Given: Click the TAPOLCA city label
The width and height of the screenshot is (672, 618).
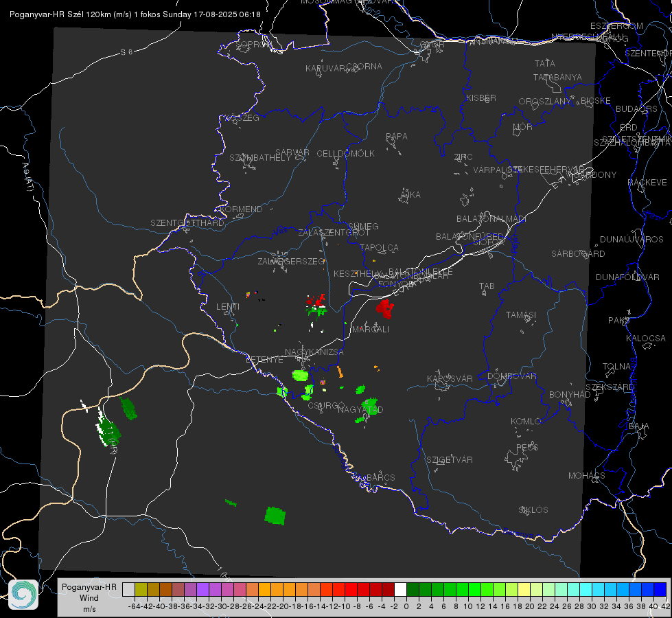Looking at the screenshot, I should (x=380, y=247).
